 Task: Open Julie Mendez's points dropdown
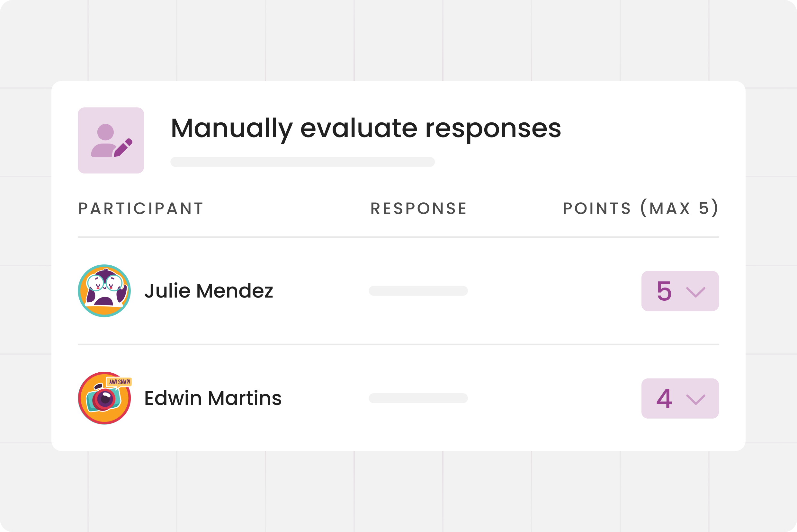point(680,291)
